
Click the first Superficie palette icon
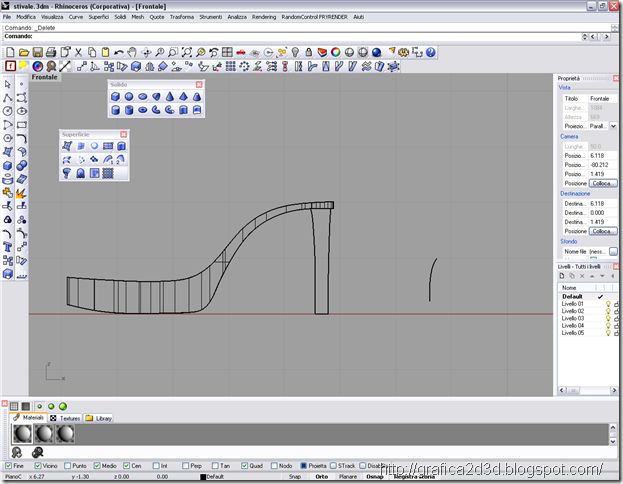(x=67, y=146)
